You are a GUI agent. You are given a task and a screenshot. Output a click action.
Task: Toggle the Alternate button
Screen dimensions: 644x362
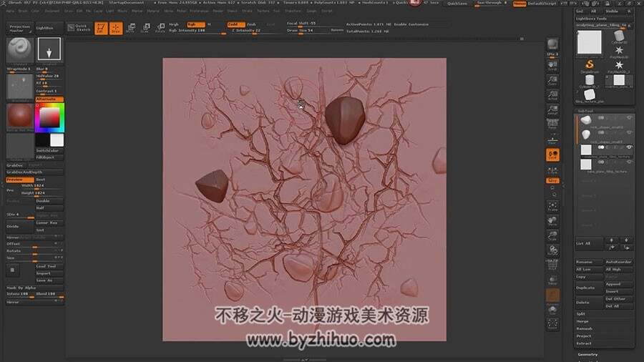point(49,99)
